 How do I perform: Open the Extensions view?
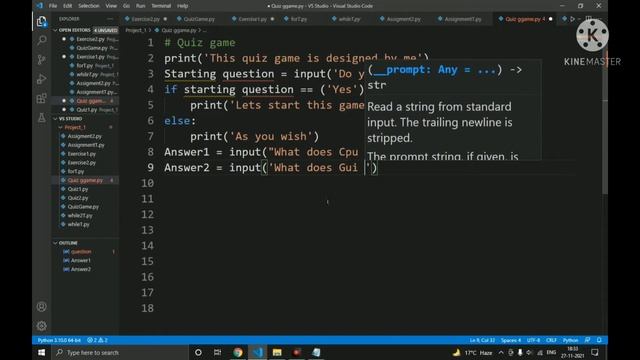[x=41, y=98]
